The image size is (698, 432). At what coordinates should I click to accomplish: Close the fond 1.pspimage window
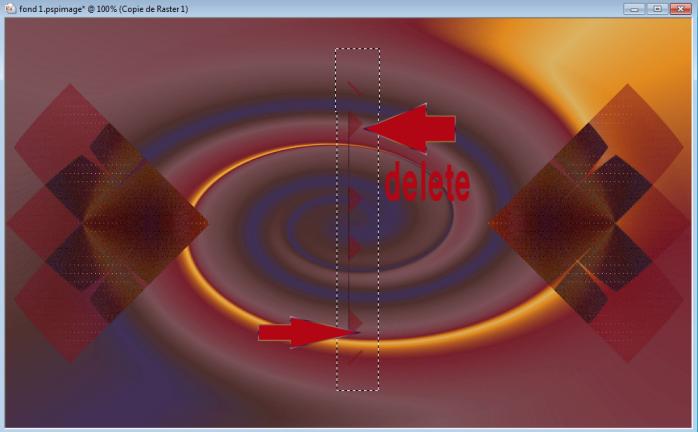(x=680, y=9)
